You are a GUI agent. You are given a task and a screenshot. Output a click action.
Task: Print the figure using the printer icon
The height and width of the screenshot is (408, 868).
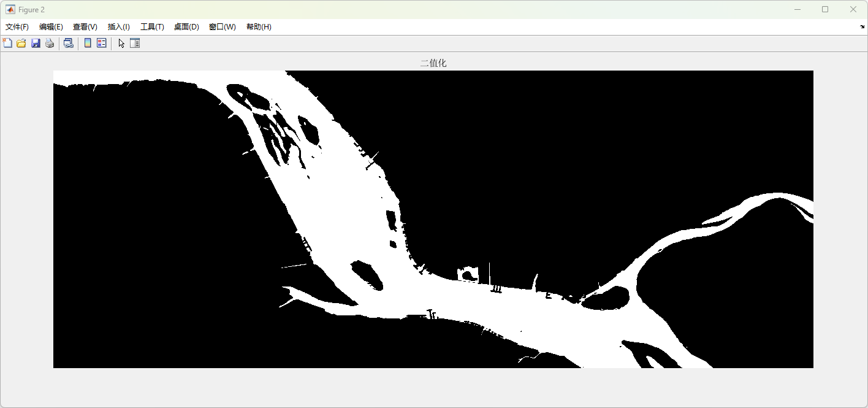coord(50,43)
